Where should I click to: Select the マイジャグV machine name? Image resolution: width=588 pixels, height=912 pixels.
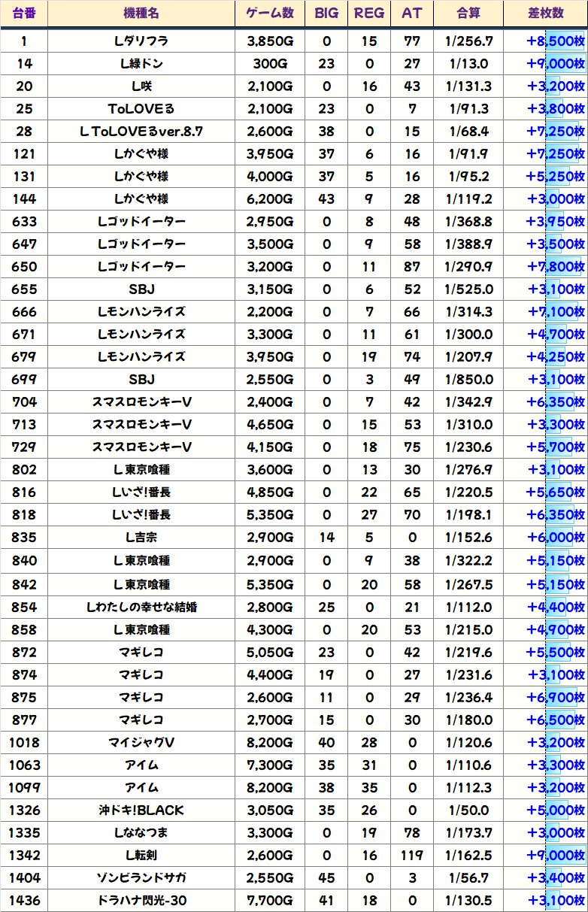(141, 743)
